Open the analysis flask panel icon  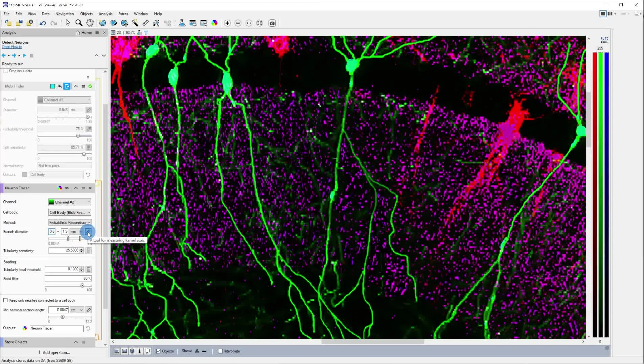182,23
